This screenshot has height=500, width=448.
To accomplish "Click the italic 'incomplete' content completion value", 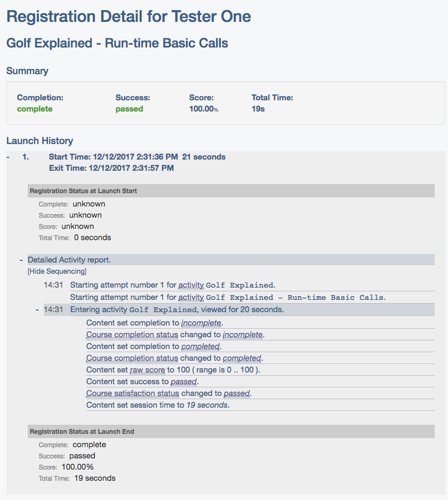I will point(201,323).
